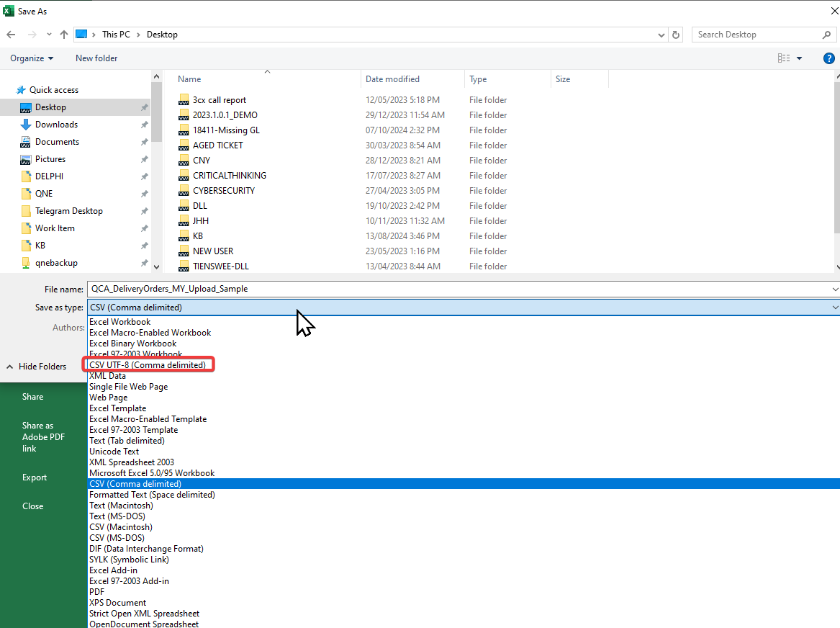840x628 pixels.
Task: Choose CSV UTF-8 (Comma delimited) format
Action: (x=148, y=365)
